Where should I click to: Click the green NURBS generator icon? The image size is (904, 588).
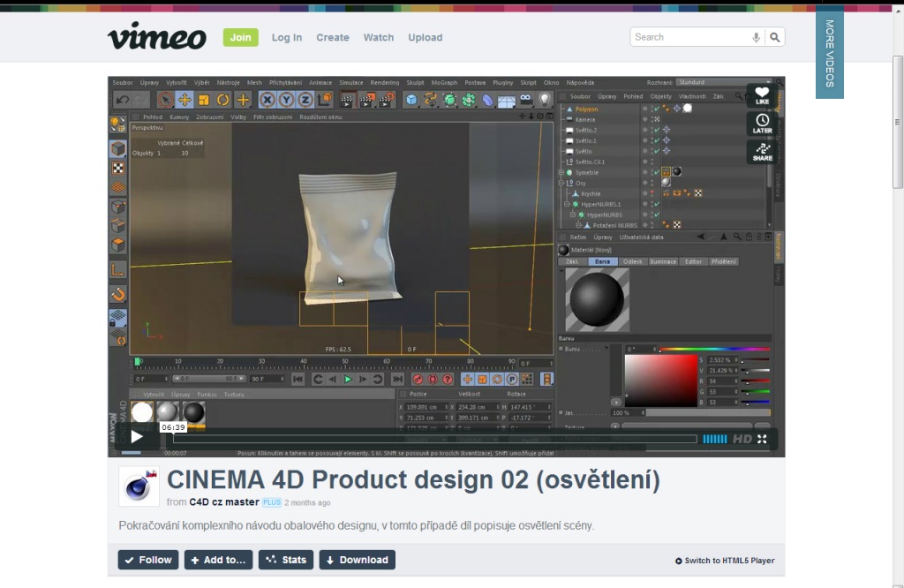coord(449,100)
